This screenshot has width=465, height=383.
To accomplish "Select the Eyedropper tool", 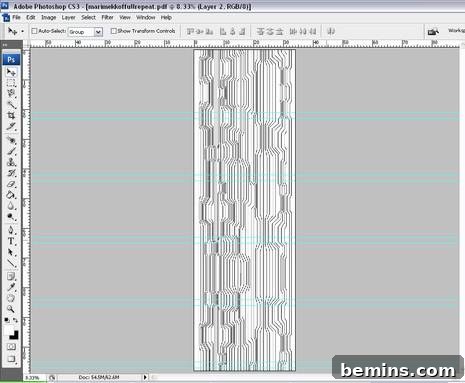I will (11, 287).
